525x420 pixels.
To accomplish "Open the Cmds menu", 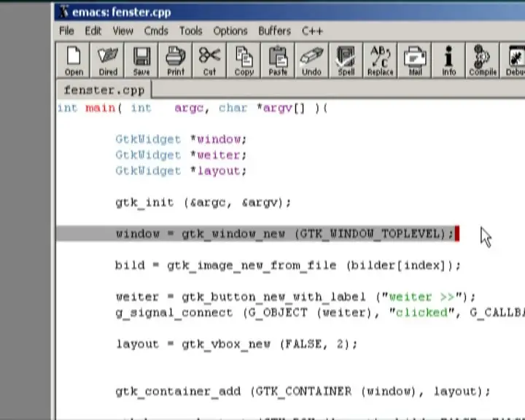I will [156, 31].
